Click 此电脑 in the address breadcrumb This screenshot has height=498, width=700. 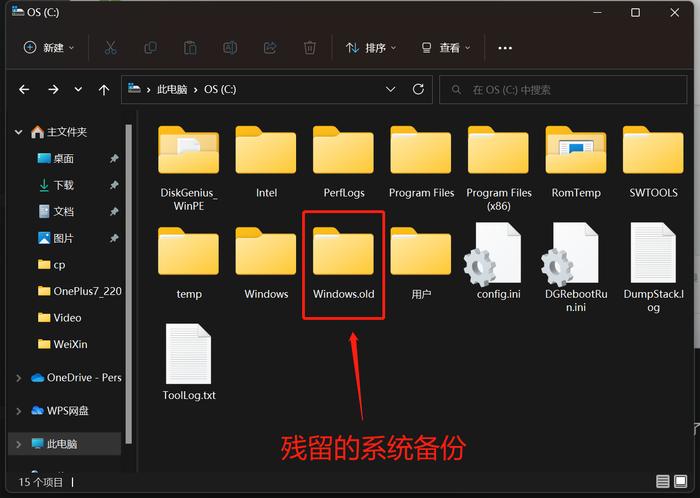(x=172, y=90)
